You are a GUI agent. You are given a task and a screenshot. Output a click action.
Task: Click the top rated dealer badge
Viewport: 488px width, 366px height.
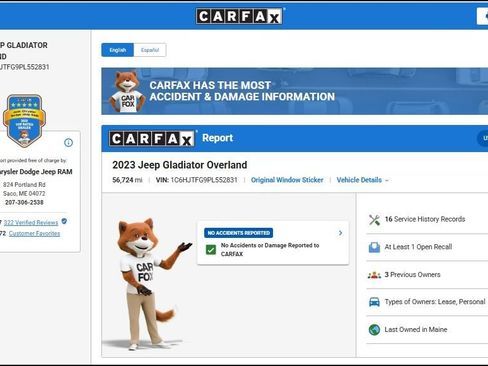coord(24,121)
